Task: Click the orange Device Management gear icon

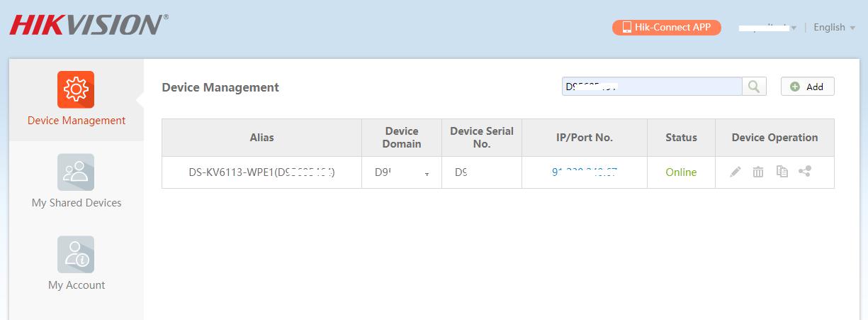Action: [76, 89]
